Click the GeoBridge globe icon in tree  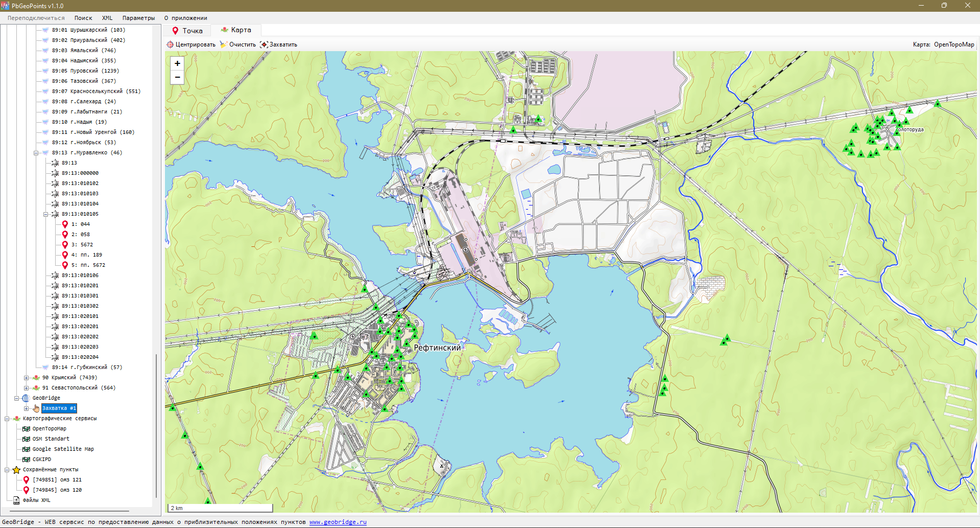pyautogui.click(x=26, y=398)
